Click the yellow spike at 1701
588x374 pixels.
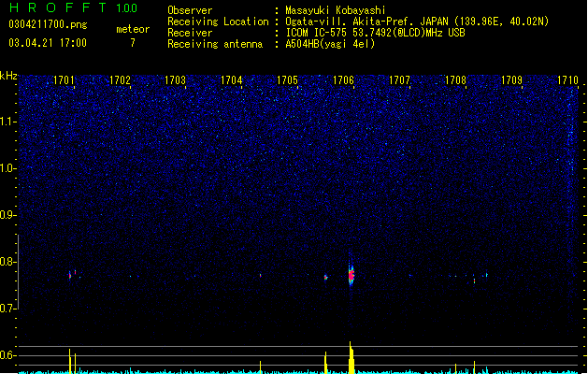click(70, 361)
